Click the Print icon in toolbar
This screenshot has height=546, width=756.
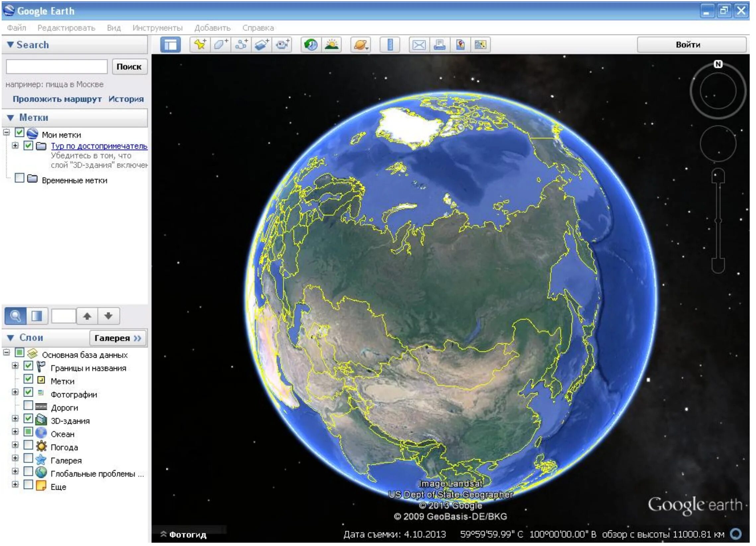pos(440,45)
